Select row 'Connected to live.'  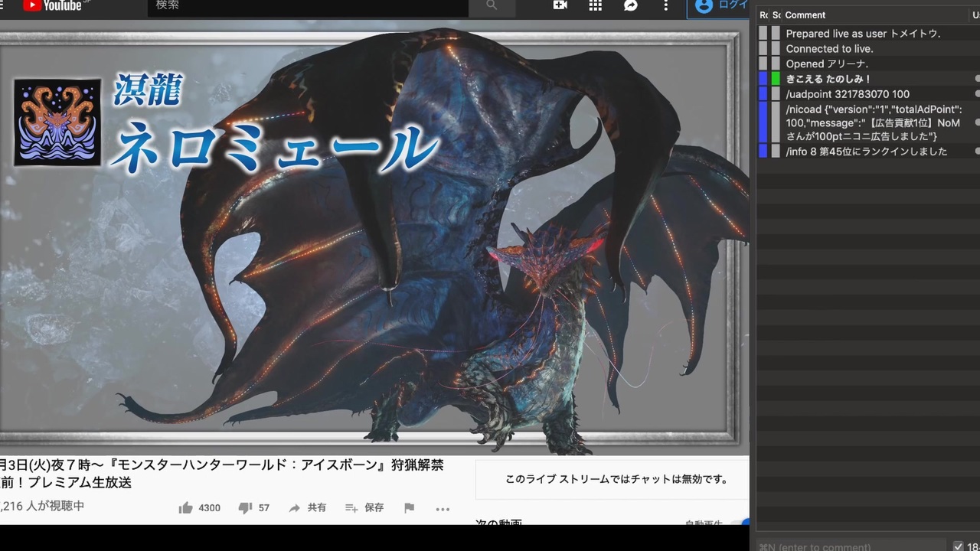tap(868, 49)
